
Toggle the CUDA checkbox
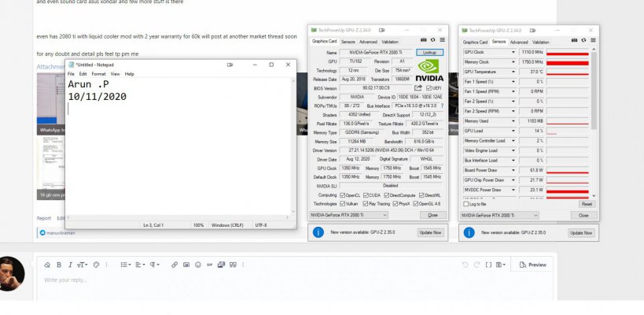[x=366, y=195]
